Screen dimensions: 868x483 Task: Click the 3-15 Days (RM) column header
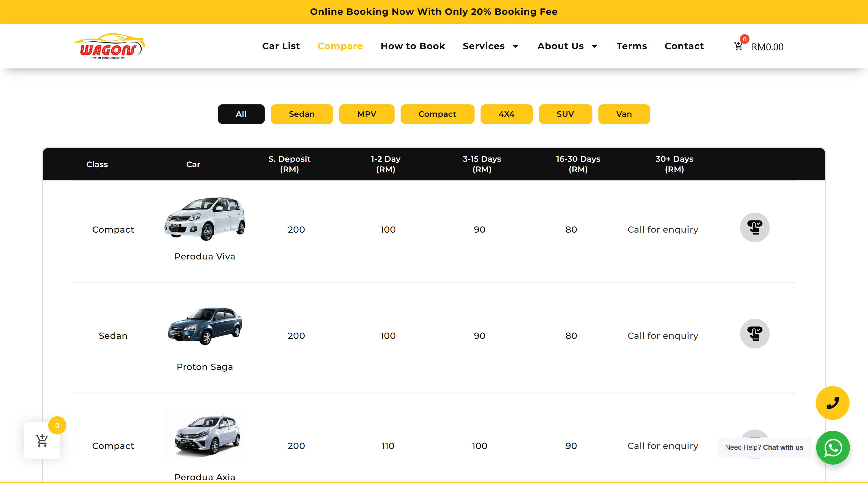click(482, 164)
